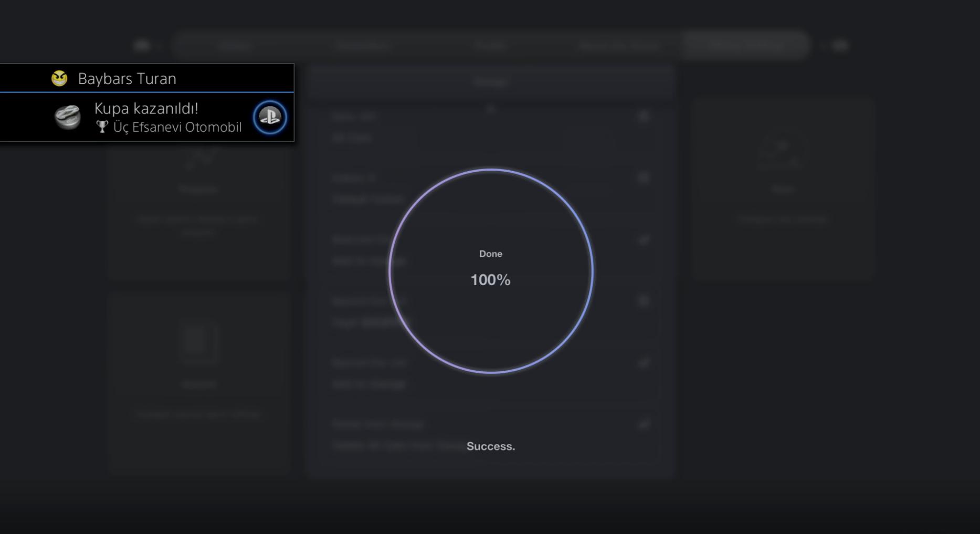Screen dimensions: 980x534
Task: Click the blurred icon at top-right of navigation bar
Action: pos(840,46)
